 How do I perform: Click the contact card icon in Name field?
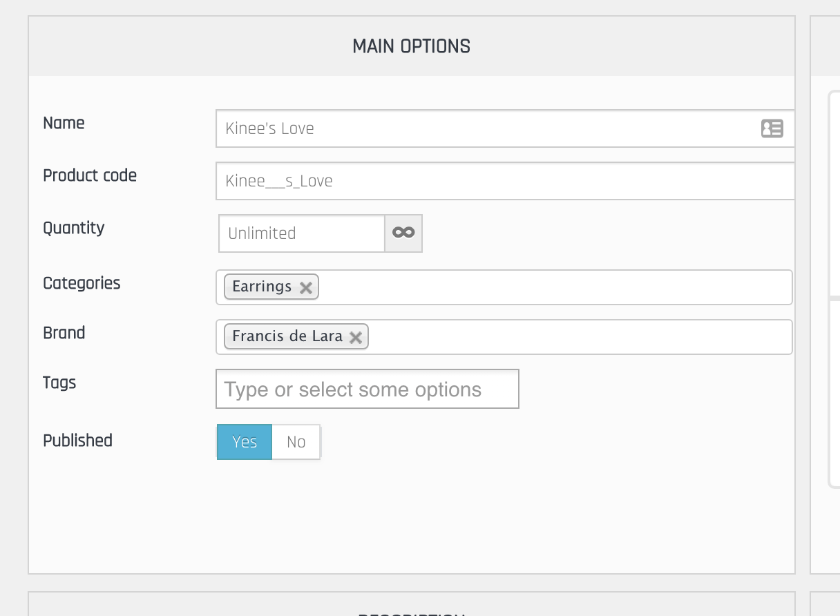[x=772, y=128]
